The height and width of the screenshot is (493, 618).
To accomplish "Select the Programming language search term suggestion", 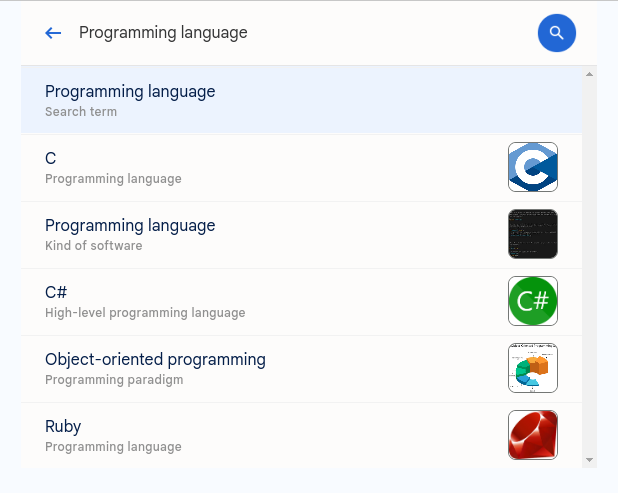I will pyautogui.click(x=301, y=100).
